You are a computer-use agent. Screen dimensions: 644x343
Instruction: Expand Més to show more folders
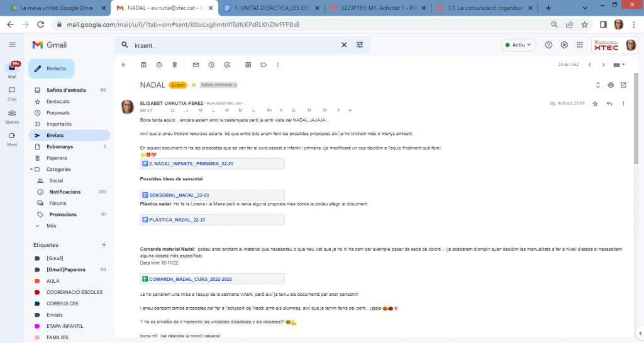[51, 226]
